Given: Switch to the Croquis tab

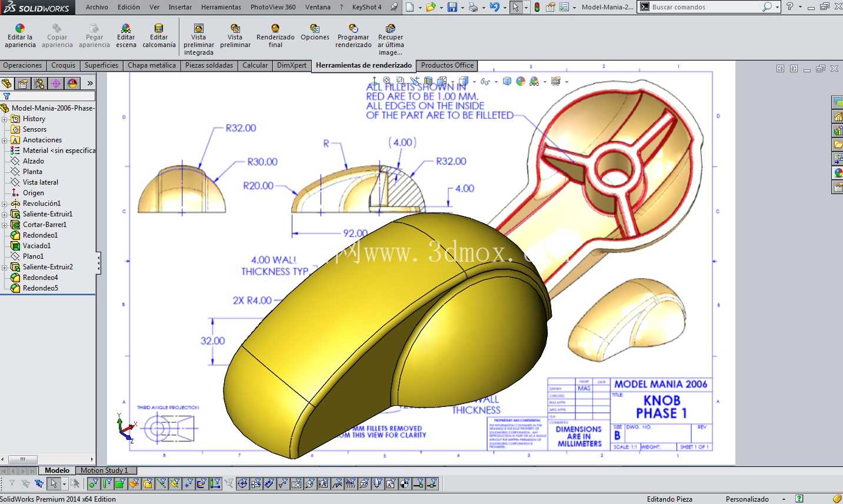Looking at the screenshot, I should [63, 65].
